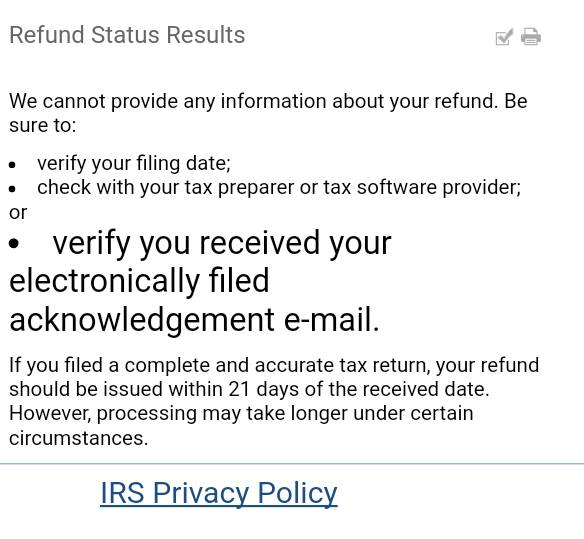Click the bullet dot before 'check with'
584x539 pixels.
click(x=12, y=189)
